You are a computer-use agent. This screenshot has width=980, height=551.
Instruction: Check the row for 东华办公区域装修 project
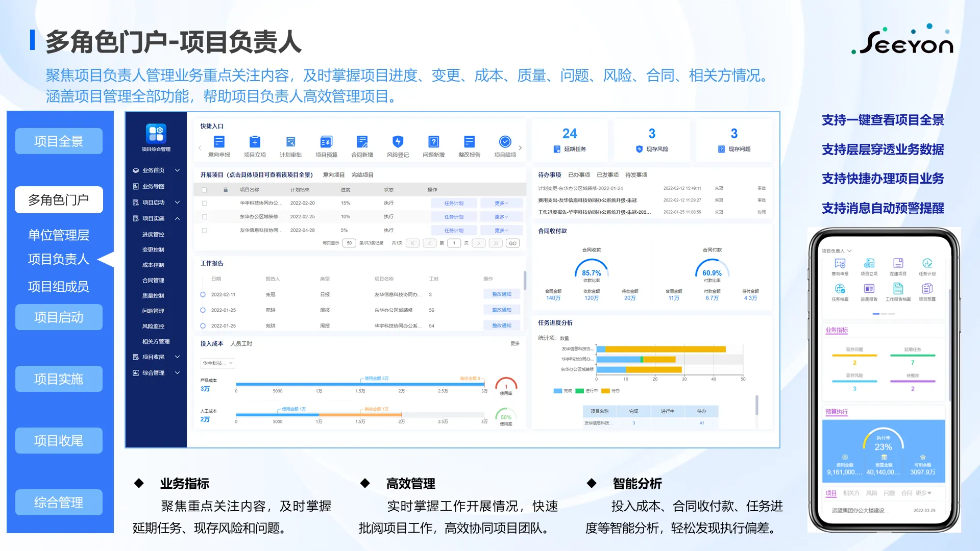click(204, 217)
